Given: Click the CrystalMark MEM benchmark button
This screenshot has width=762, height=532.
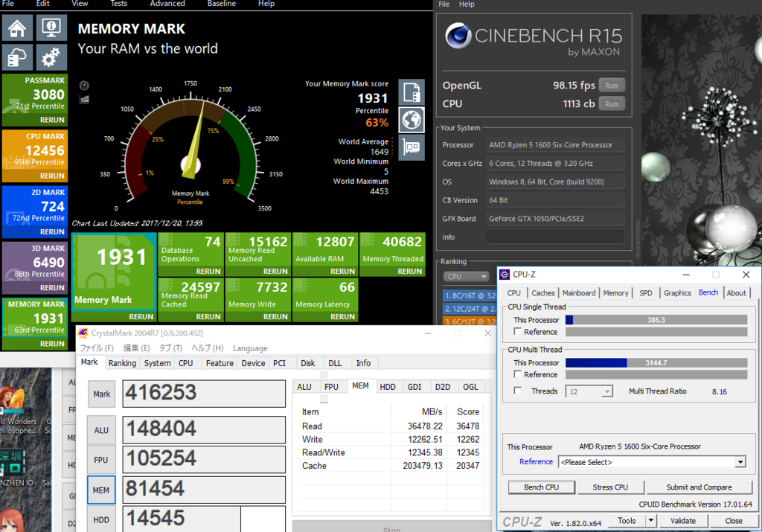Looking at the screenshot, I should coord(101,490).
